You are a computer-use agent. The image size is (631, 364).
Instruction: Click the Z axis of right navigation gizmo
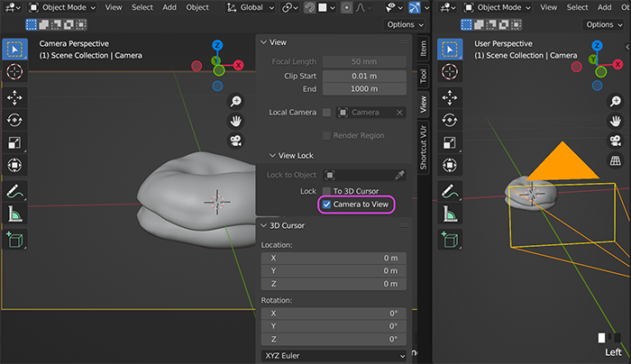597,45
